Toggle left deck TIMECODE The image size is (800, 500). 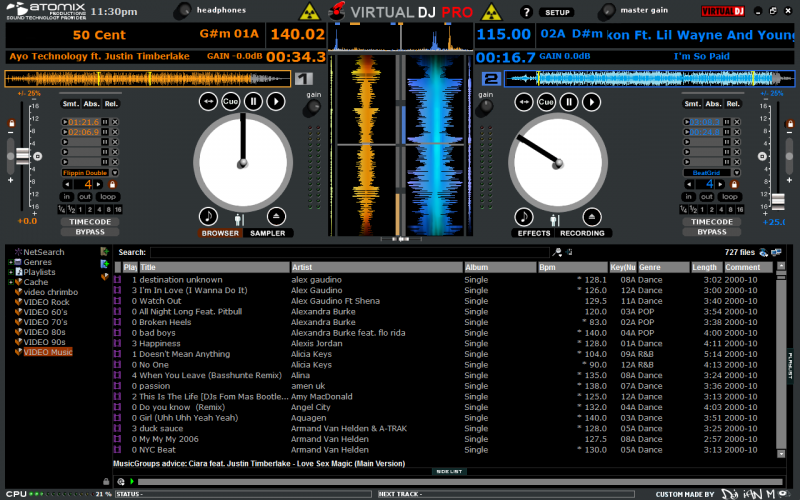point(90,222)
